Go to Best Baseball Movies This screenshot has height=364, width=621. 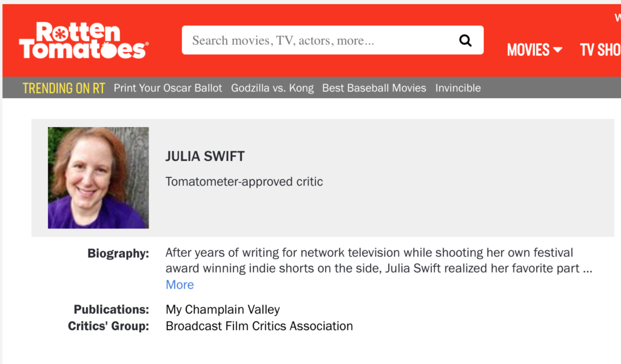(374, 88)
